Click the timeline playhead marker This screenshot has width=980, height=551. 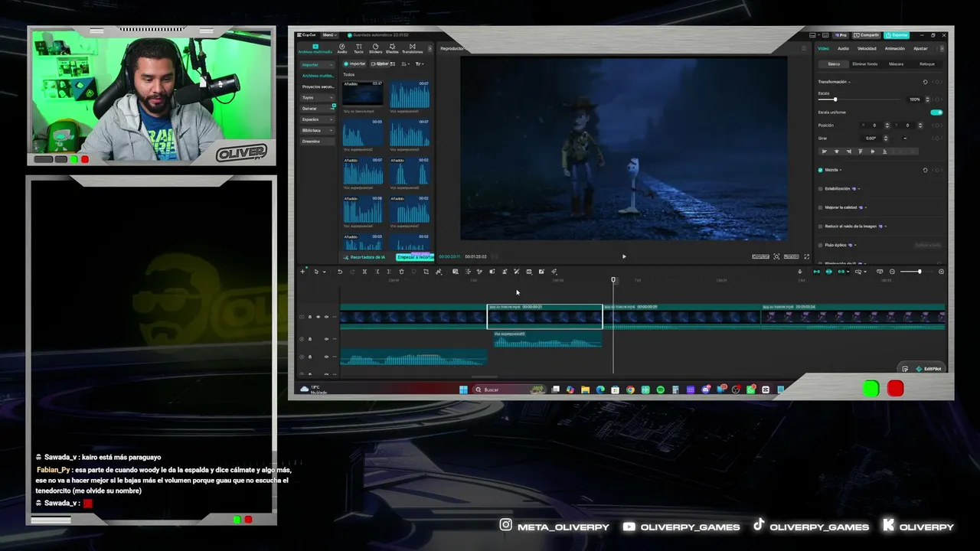coord(613,280)
